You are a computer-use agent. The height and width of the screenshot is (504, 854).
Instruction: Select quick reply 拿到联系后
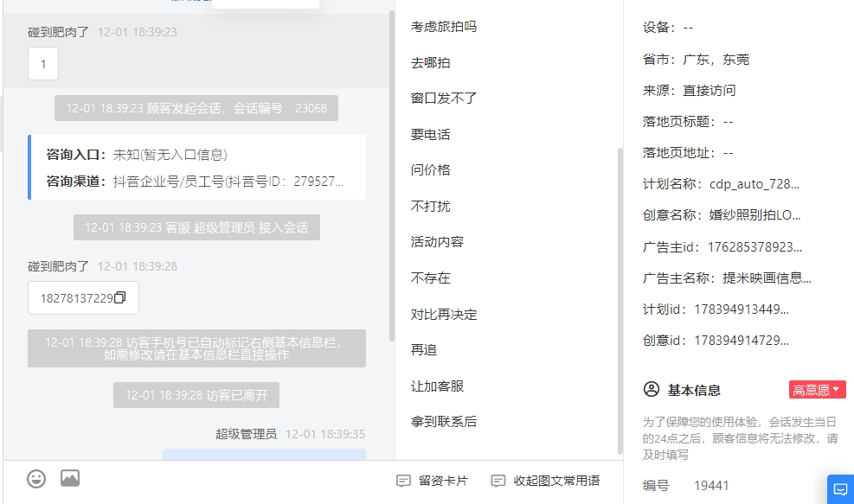click(x=444, y=422)
